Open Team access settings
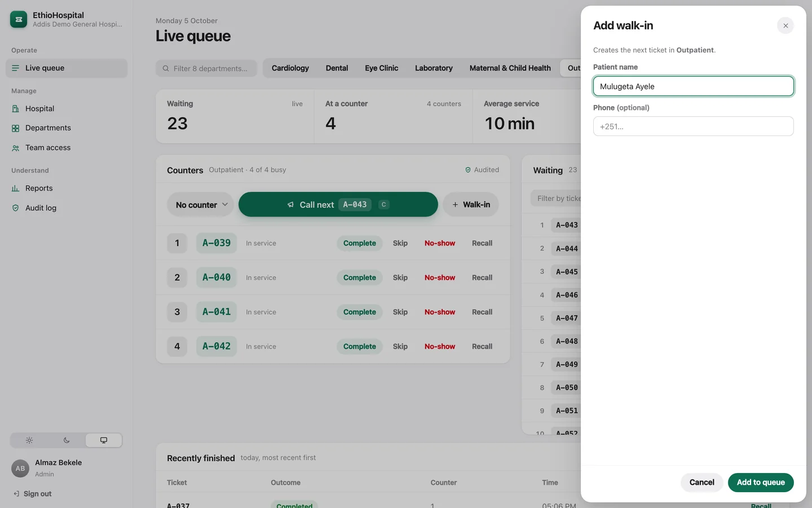Viewport: 812px width, 508px height. 67,148
